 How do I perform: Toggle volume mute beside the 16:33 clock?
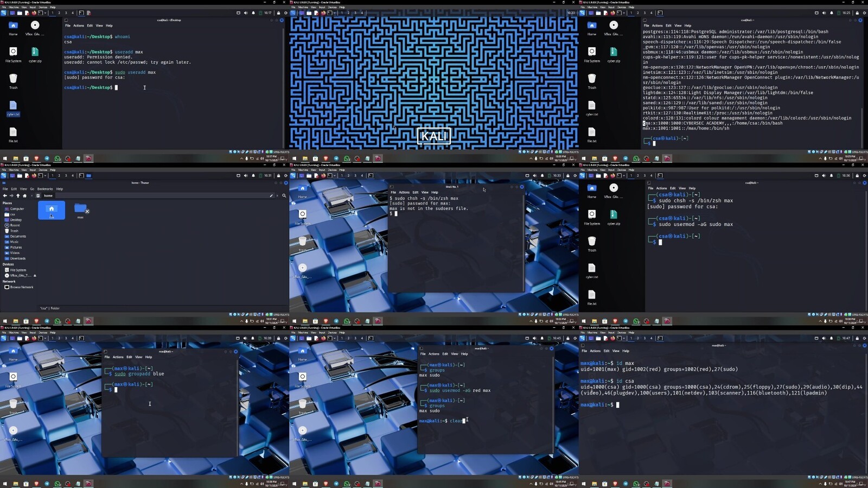click(534, 176)
